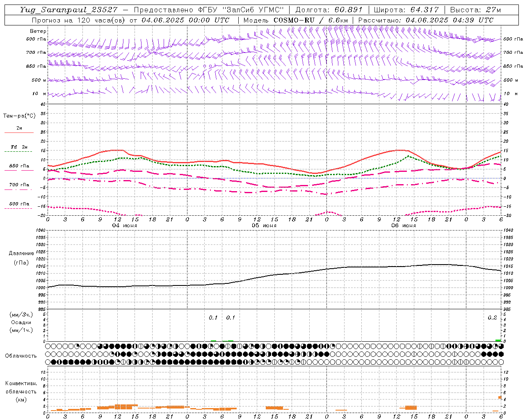Viewport: 525px width, 420px height.
Task: Select 985 on the left pressure axis
Action: pos(41,309)
